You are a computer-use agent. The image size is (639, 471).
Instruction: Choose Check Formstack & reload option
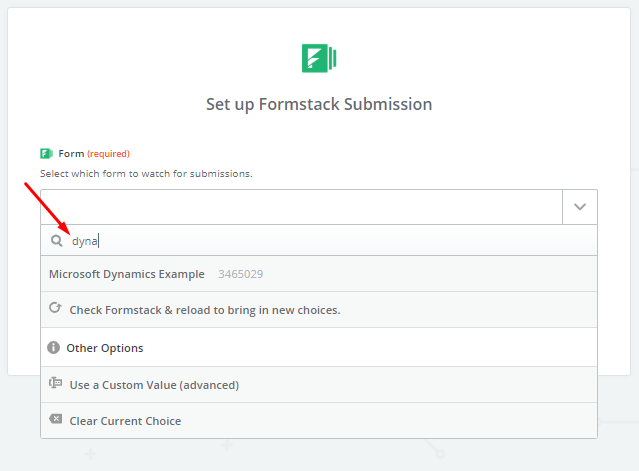(x=205, y=310)
